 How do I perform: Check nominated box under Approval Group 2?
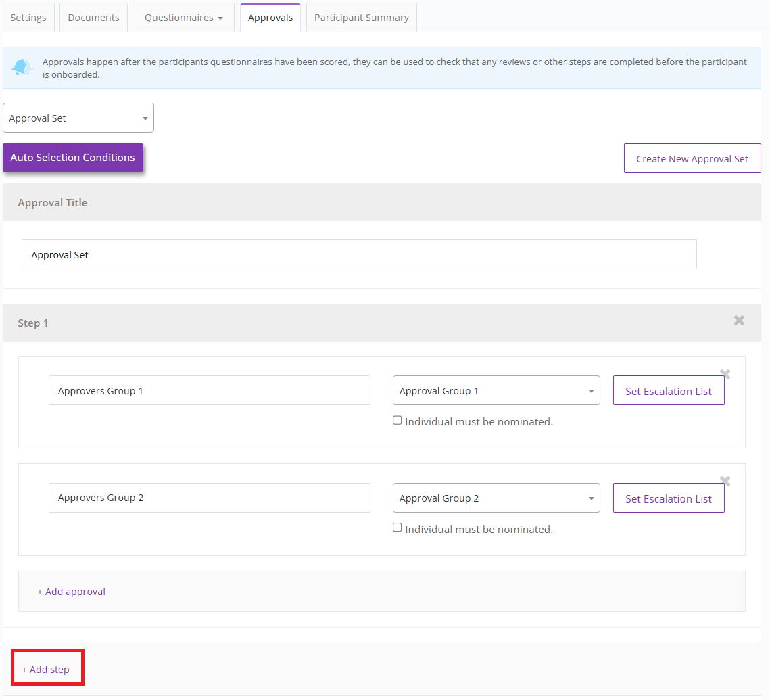(x=397, y=528)
